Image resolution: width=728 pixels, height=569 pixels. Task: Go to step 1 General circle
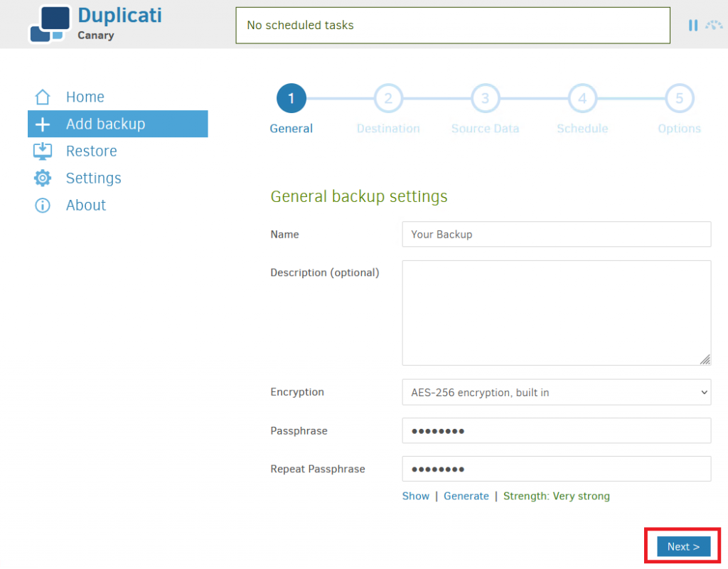[291, 98]
